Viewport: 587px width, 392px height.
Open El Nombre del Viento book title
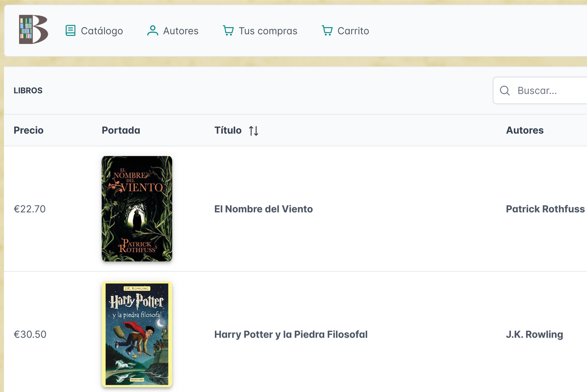click(263, 209)
